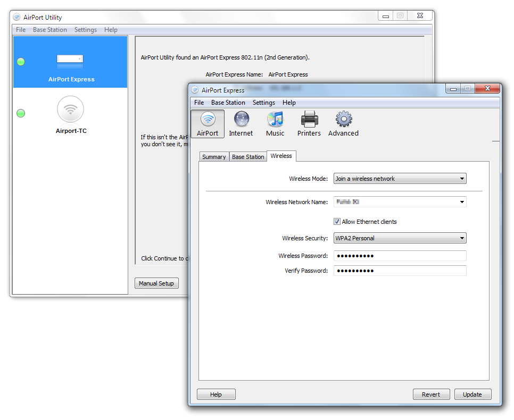The width and height of the screenshot is (514, 420).
Task: Click the Revert button
Action: coord(431,394)
